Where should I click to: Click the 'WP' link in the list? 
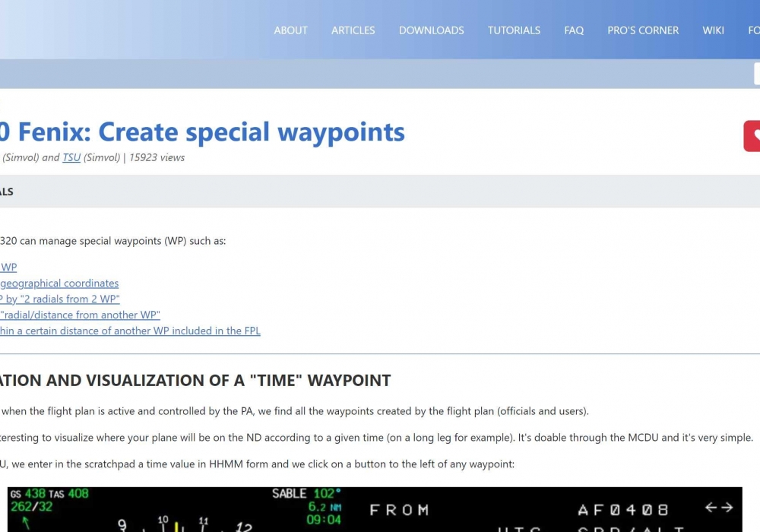[x=8, y=267]
